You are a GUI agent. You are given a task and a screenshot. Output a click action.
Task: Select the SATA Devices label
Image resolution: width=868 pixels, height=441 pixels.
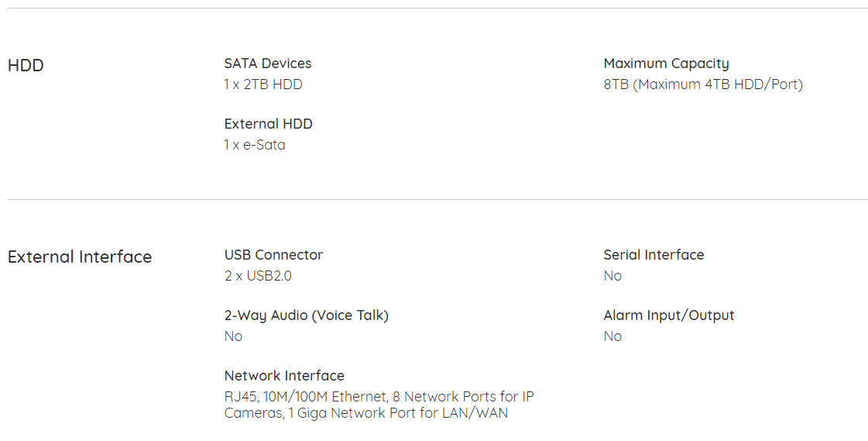click(268, 64)
